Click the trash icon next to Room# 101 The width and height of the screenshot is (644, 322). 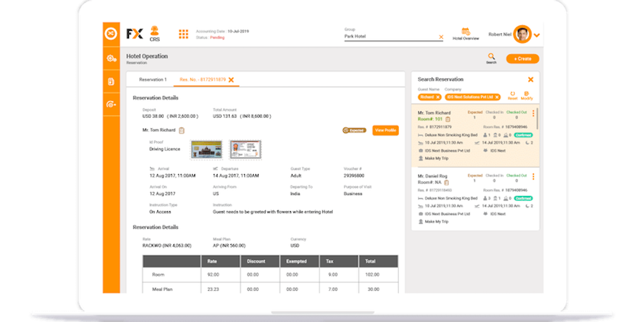[448, 119]
